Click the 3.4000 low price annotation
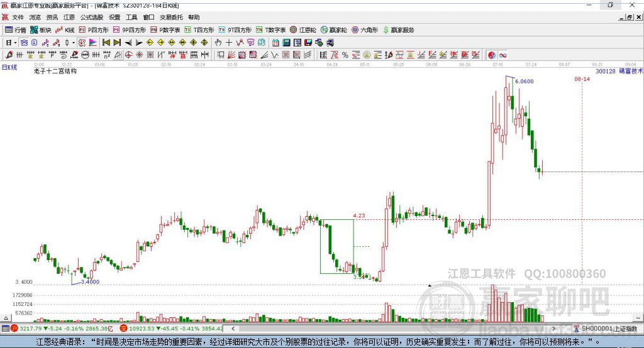This screenshot has width=644, height=348. [91, 282]
